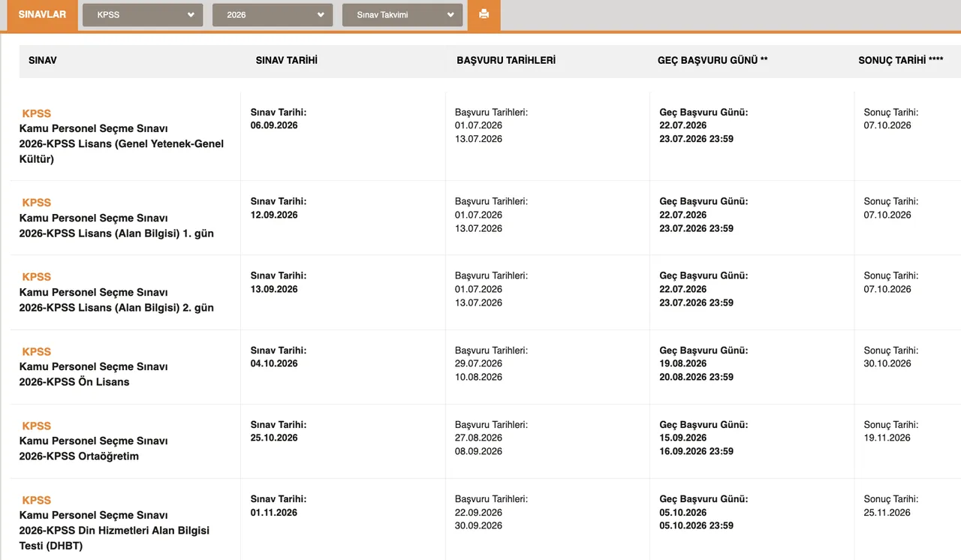
Task: Open KPSS Din Hizmetleri Alan Bilgisi Testi
Action: pyautogui.click(x=114, y=530)
